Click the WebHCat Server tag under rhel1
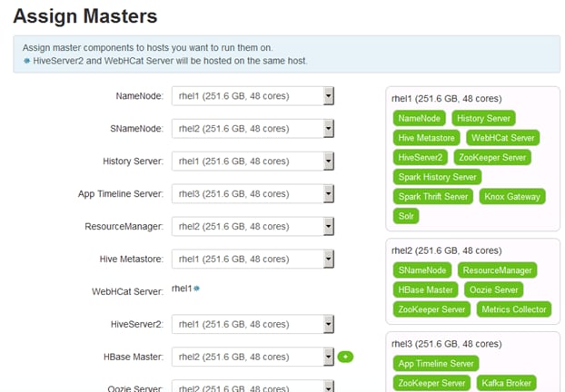 click(502, 138)
